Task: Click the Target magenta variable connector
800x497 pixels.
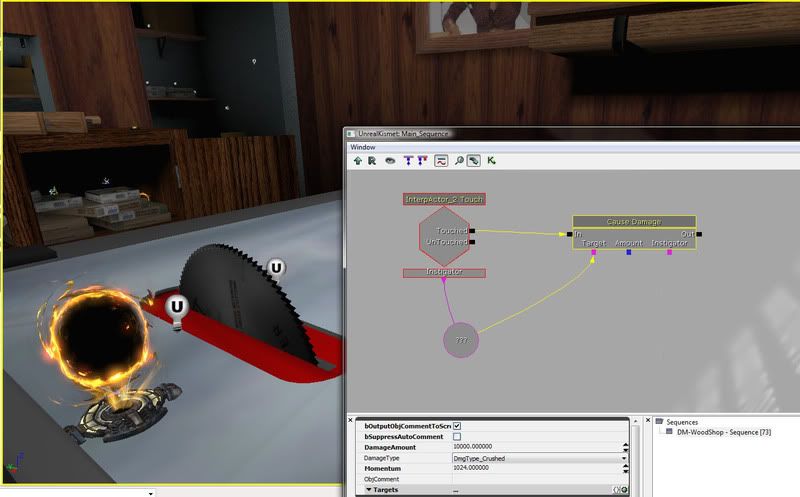Action: (593, 252)
